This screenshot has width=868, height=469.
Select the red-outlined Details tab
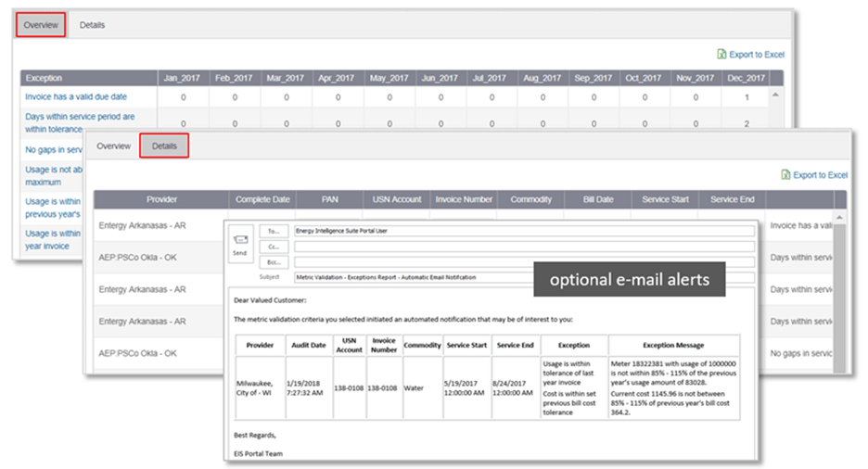(x=164, y=146)
